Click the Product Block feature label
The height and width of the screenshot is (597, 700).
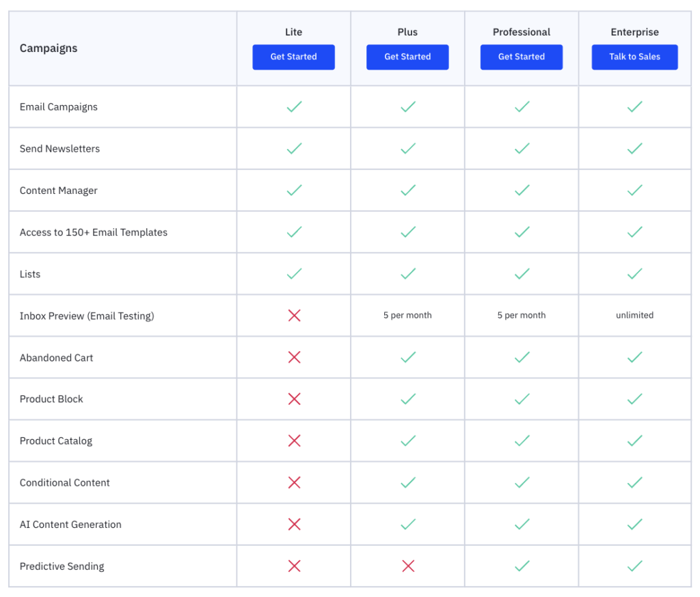tap(51, 399)
